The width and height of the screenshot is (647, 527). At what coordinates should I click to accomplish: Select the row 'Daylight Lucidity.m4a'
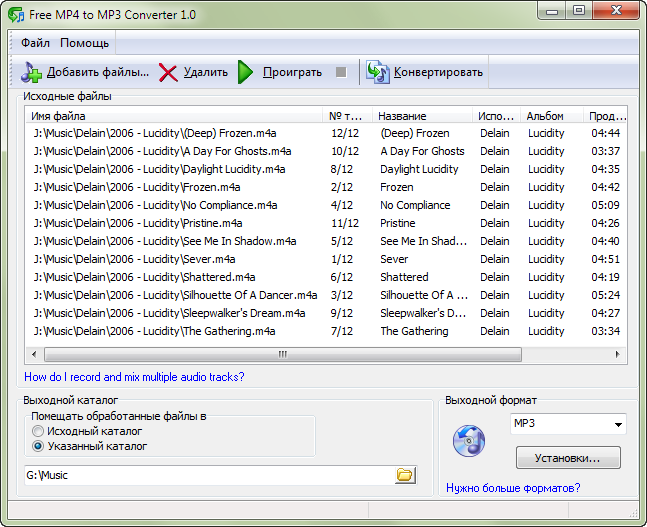[x=326, y=169]
